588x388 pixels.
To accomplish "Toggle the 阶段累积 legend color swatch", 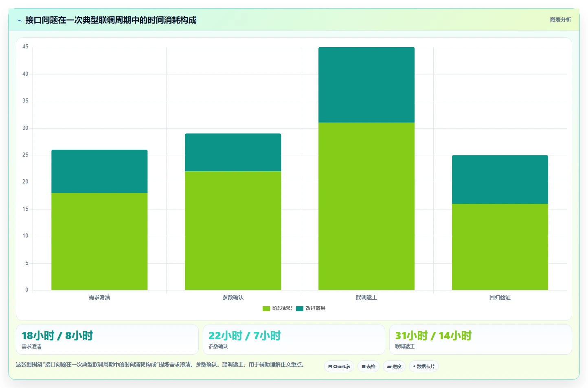I will coord(266,309).
